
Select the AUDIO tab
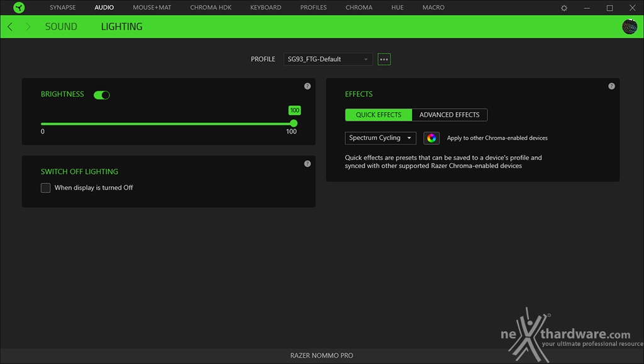click(x=104, y=8)
